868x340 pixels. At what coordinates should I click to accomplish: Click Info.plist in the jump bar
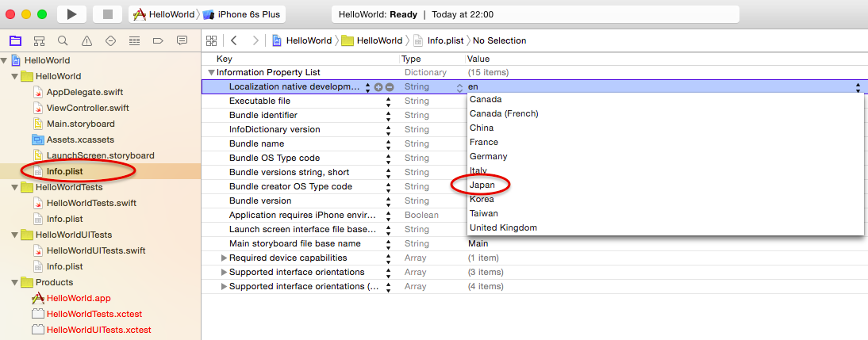pyautogui.click(x=439, y=40)
